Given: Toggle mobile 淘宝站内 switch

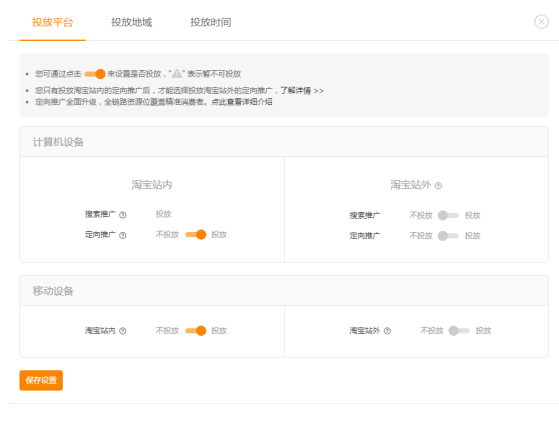Looking at the screenshot, I should pos(196,331).
